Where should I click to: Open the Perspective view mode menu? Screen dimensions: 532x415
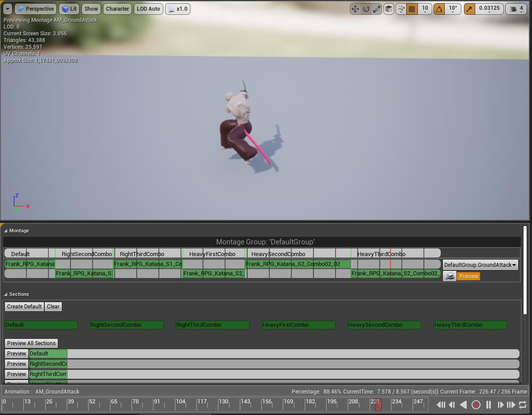pos(36,9)
